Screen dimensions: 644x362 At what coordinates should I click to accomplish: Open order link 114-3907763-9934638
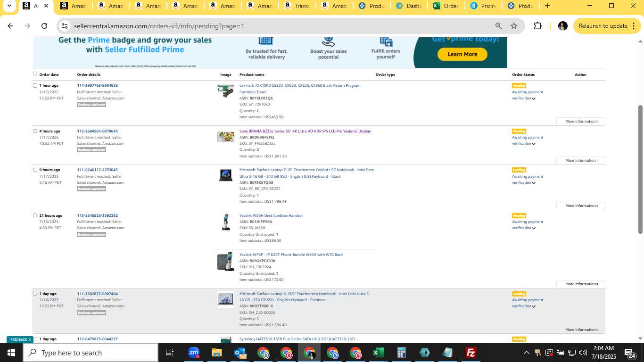[x=98, y=85]
